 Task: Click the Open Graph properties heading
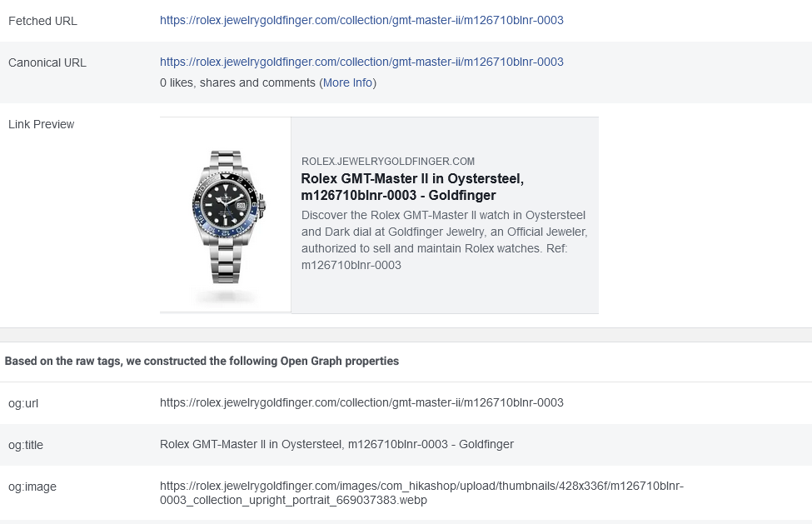[x=202, y=362]
